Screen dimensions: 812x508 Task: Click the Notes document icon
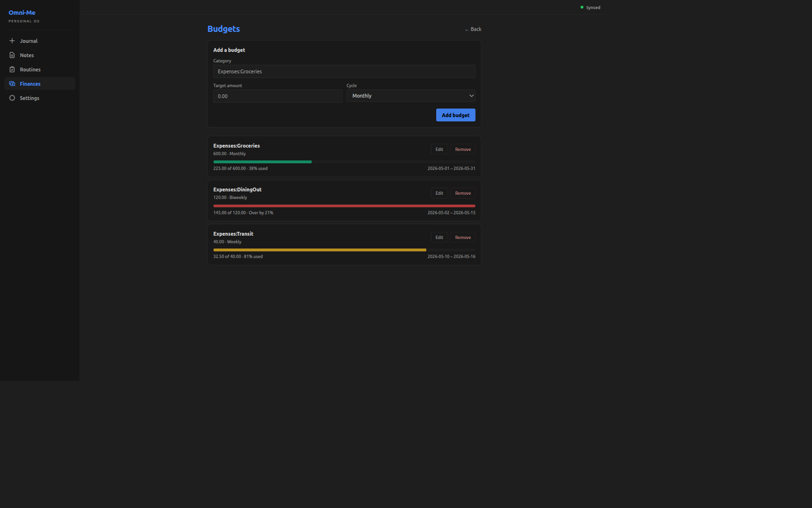(12, 55)
